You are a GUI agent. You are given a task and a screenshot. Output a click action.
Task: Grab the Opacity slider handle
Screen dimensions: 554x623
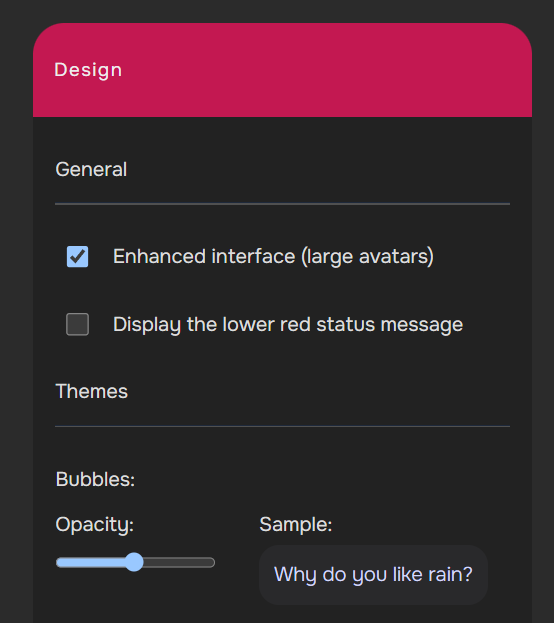click(134, 562)
